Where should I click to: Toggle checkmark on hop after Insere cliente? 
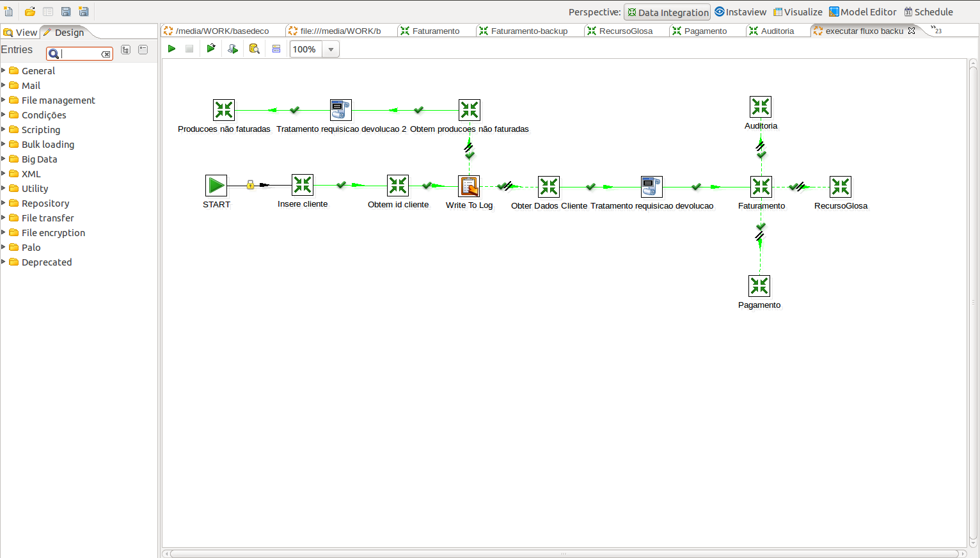[x=342, y=185]
